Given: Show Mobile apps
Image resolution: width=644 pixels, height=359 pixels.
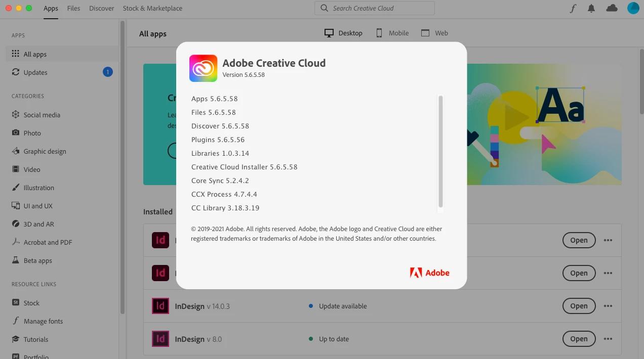Looking at the screenshot, I should pyautogui.click(x=392, y=33).
